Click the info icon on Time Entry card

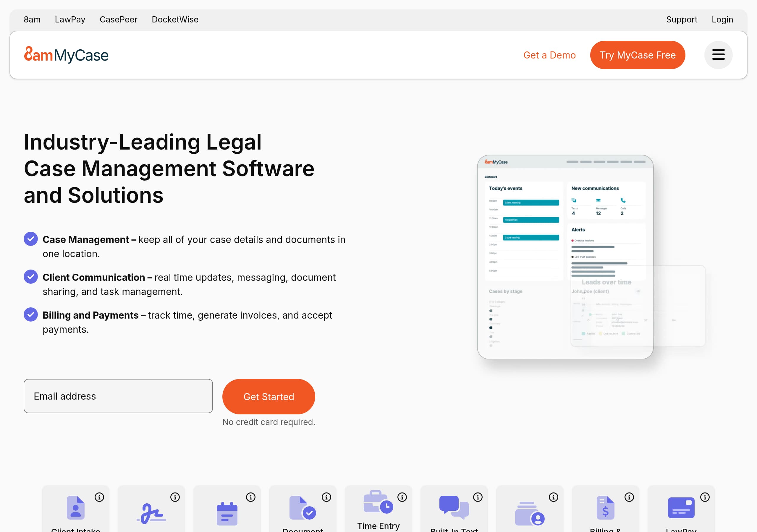[402, 497]
